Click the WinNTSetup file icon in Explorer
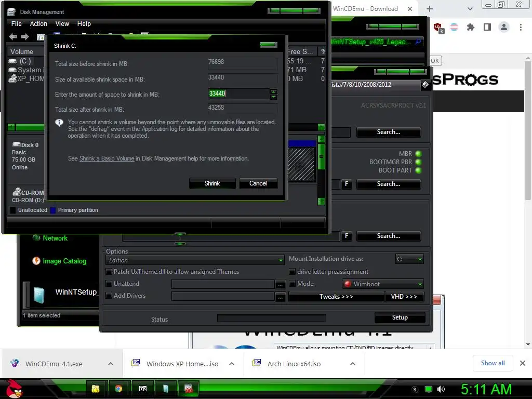 tap(39, 295)
